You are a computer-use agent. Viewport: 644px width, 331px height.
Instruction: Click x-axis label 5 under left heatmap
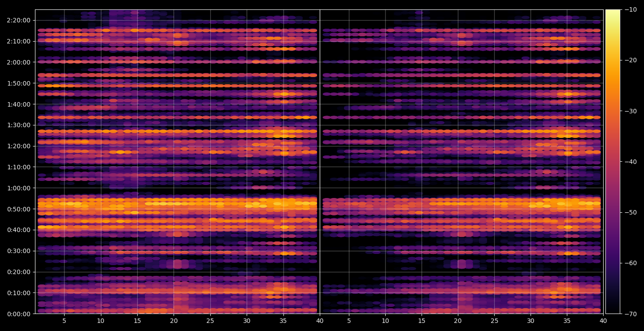pos(64,321)
